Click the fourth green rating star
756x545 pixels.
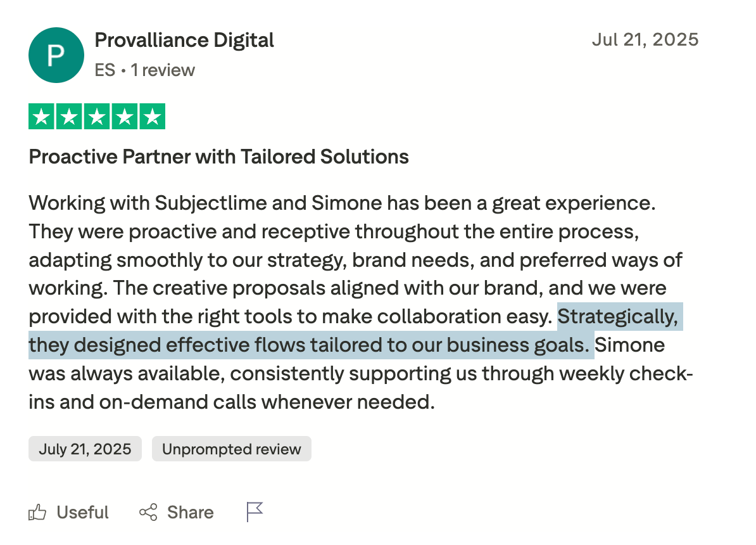pos(124,117)
